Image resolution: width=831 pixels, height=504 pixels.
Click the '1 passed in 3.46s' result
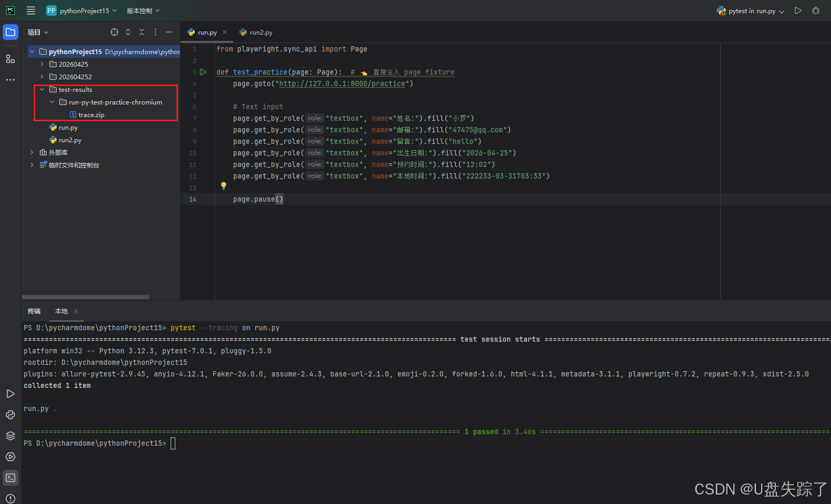pyautogui.click(x=500, y=432)
